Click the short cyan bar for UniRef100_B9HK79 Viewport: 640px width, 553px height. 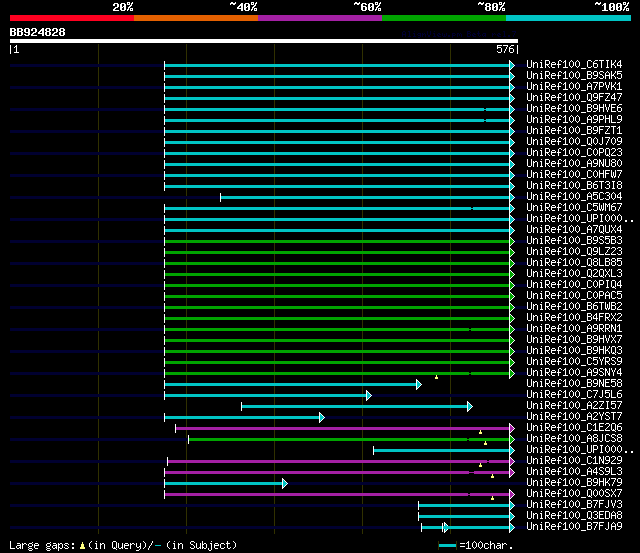(224, 484)
